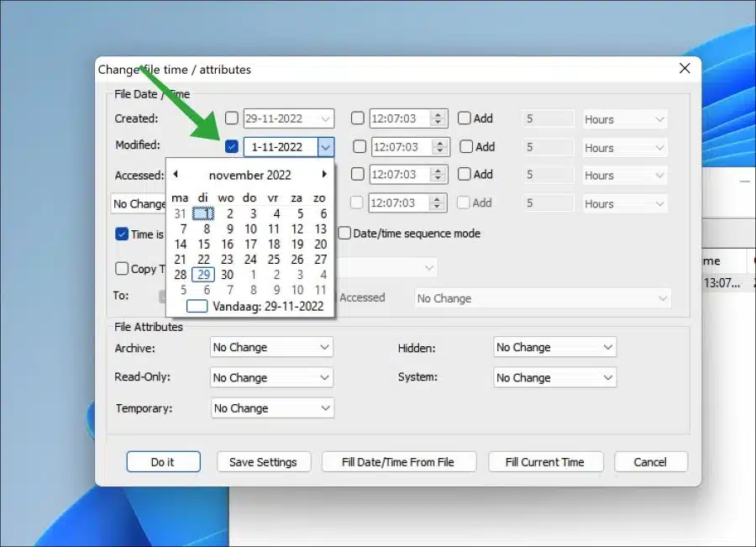Select November 15 in the calendar
Viewport: 756px width, 547px height.
click(204, 244)
